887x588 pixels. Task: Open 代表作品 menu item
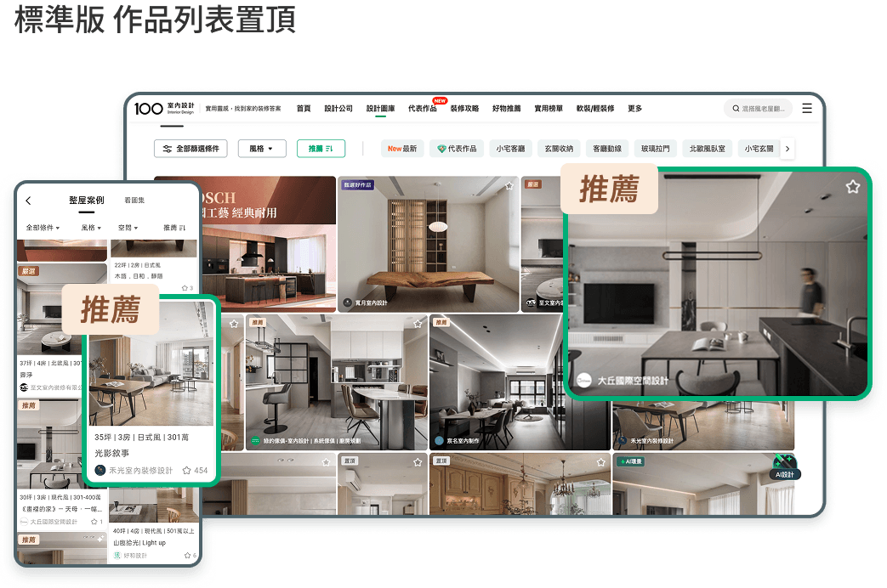click(x=423, y=109)
